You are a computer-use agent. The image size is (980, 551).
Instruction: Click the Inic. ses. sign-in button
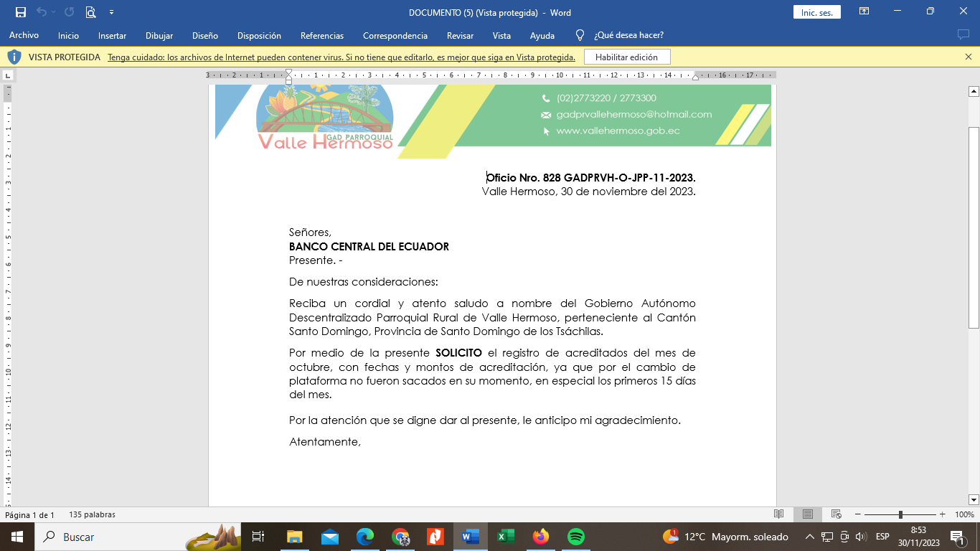click(816, 12)
